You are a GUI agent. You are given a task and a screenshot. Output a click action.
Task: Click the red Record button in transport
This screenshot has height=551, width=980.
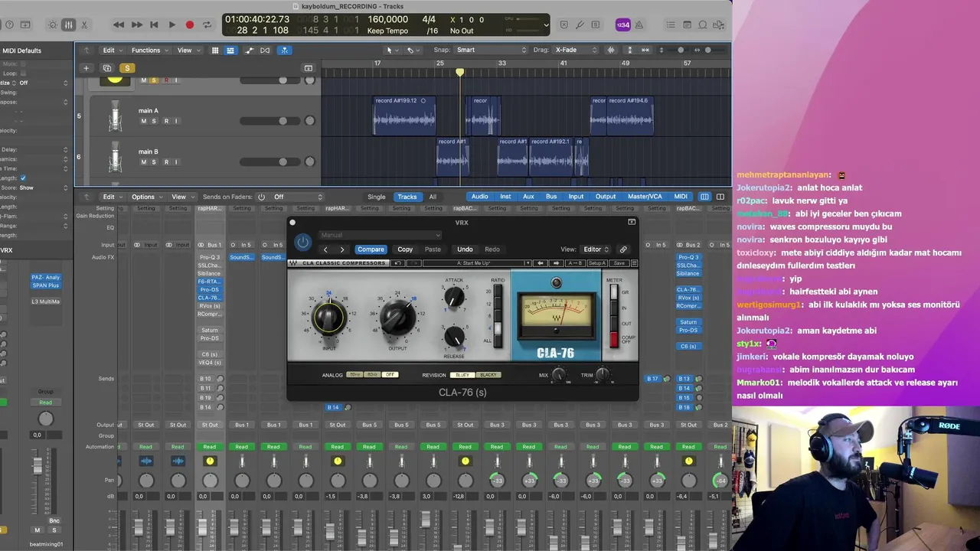190,24
